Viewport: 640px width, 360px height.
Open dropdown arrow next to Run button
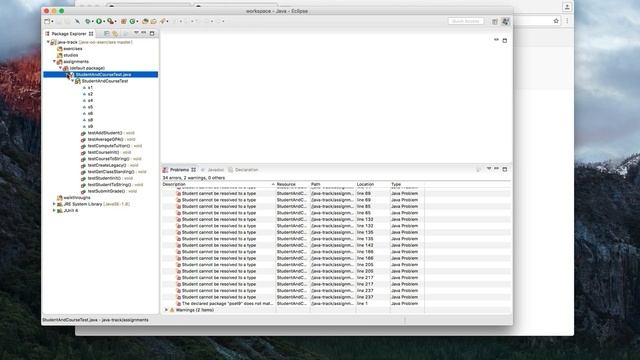(x=104, y=22)
